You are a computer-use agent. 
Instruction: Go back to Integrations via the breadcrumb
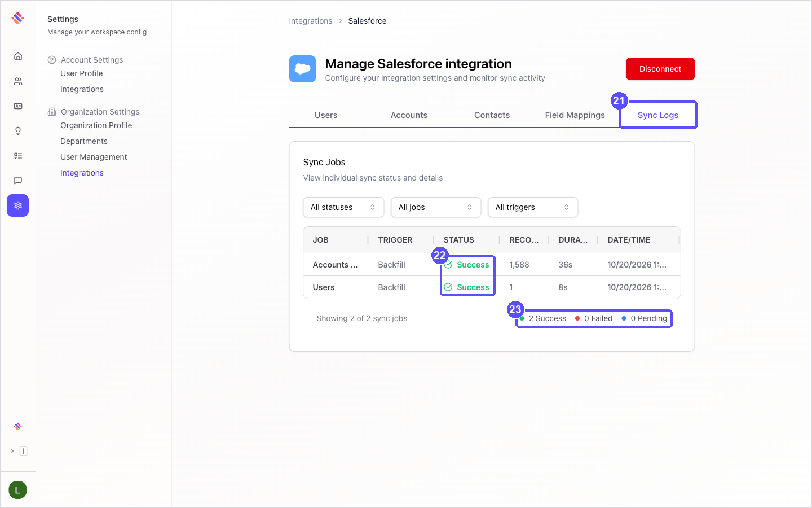[x=311, y=21]
